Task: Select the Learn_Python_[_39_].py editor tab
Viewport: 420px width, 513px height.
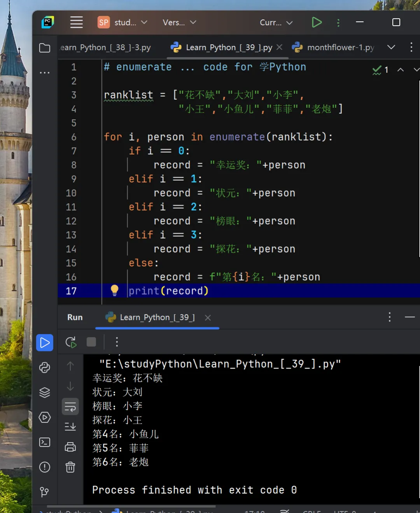Action: 229,47
